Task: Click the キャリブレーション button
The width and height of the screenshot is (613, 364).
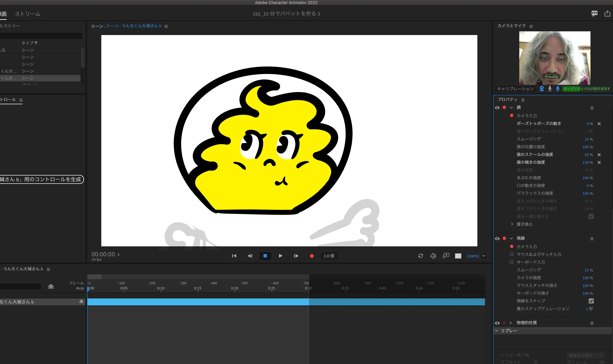Action: click(x=515, y=89)
